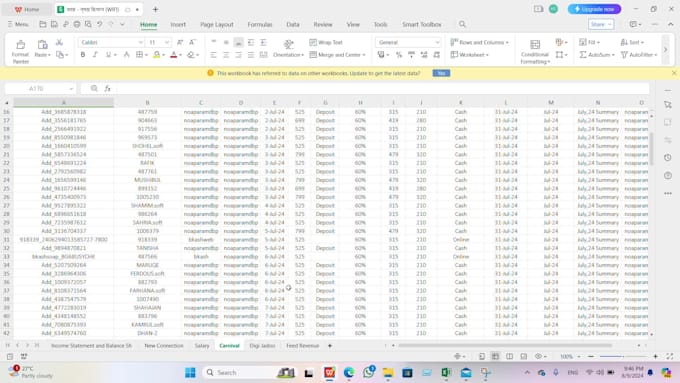
Task: Click the Share button
Action: (x=601, y=24)
